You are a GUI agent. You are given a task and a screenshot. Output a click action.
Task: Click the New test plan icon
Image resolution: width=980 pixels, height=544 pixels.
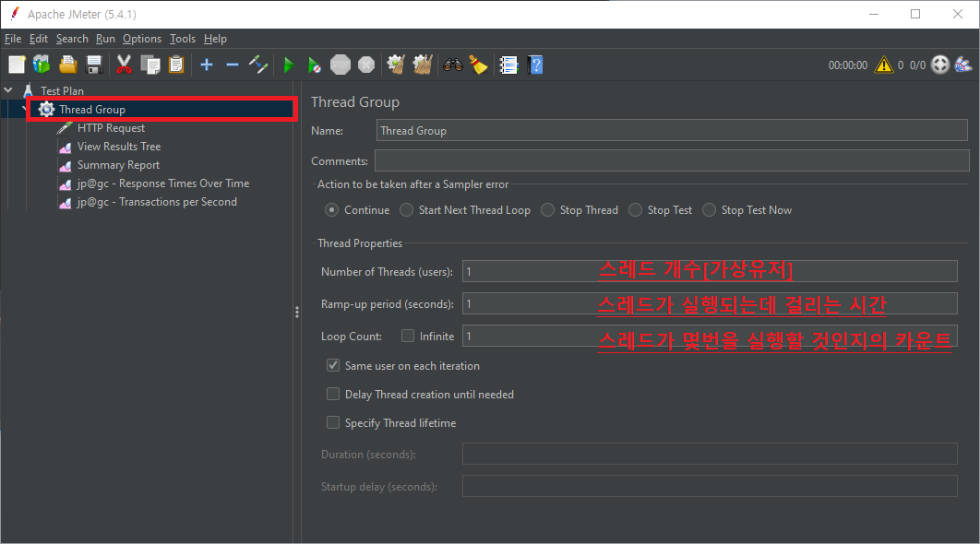17,65
